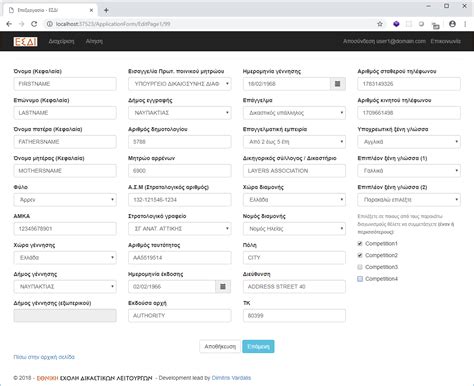Click the Διεύθυνση input field
Image resolution: width=474 pixels, height=386 pixels.
(x=294, y=287)
